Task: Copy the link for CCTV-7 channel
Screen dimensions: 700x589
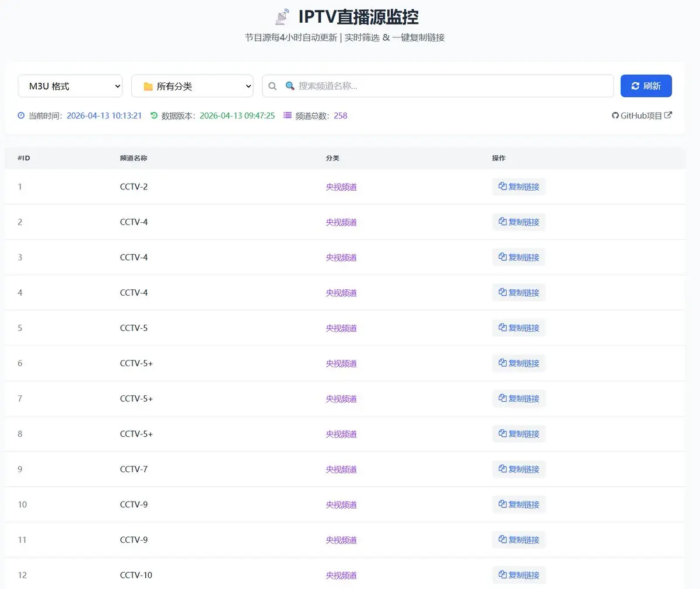Action: pyautogui.click(x=519, y=469)
